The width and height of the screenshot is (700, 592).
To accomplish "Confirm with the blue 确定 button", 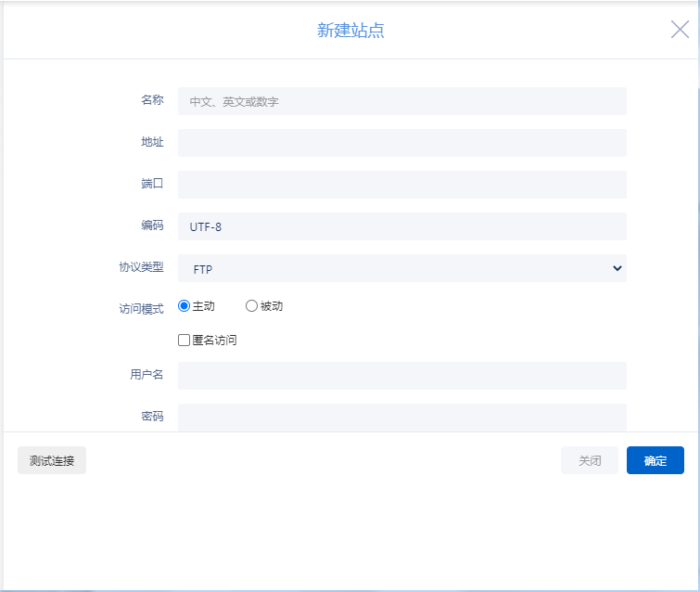I will click(x=655, y=460).
